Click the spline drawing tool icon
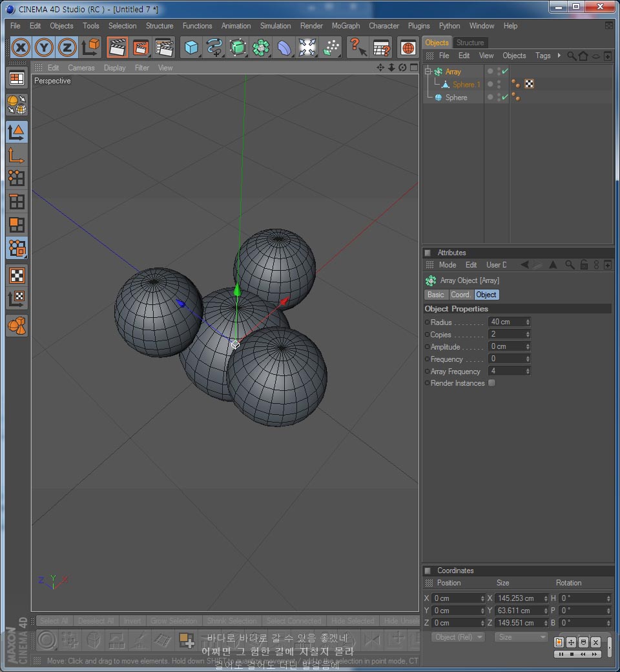The height and width of the screenshot is (672, 620). (214, 48)
